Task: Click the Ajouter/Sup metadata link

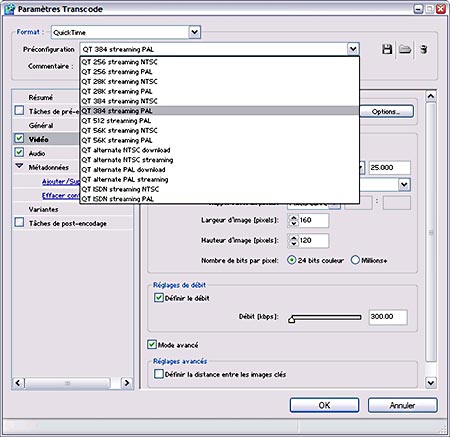Action: [x=61, y=181]
